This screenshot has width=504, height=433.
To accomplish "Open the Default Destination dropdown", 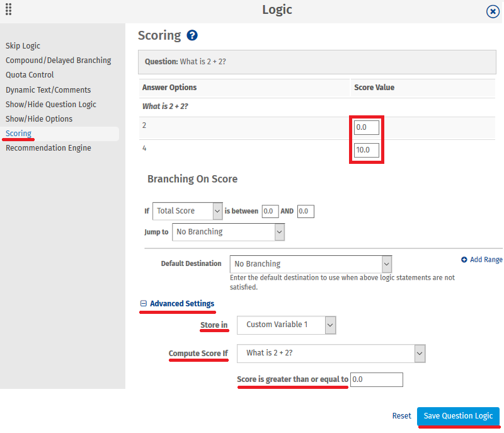I will point(311,264).
